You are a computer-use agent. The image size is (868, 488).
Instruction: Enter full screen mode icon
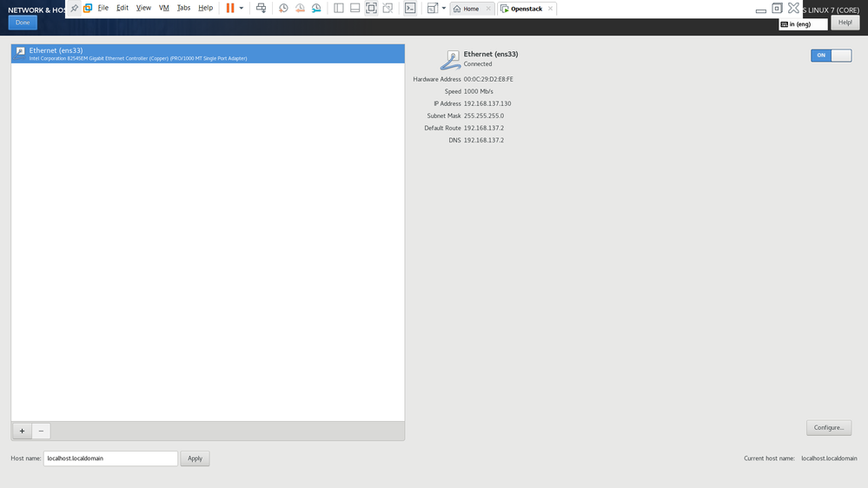click(371, 8)
